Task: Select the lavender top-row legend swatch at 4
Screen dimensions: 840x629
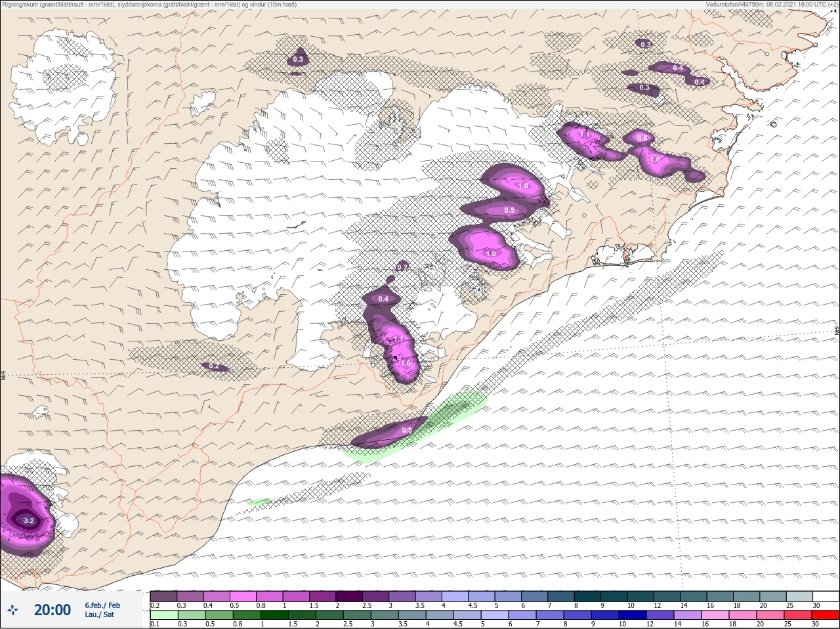Action: pyautogui.click(x=455, y=596)
